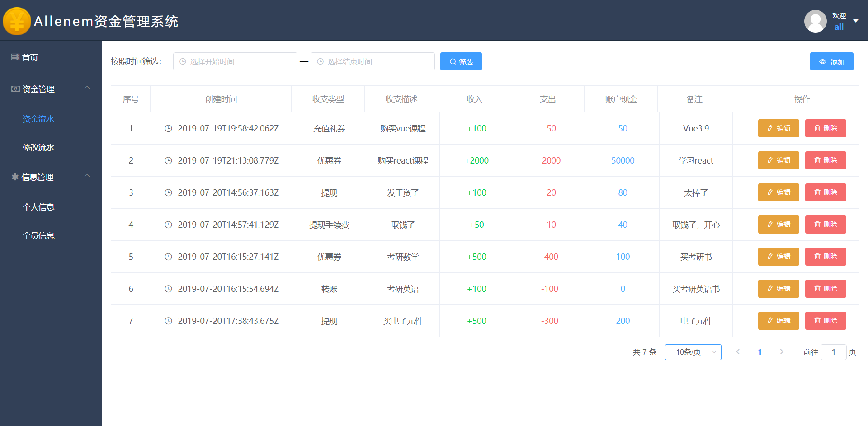The height and width of the screenshot is (426, 868).
Task: Open the 10条/页 page size dropdown
Action: 693,352
